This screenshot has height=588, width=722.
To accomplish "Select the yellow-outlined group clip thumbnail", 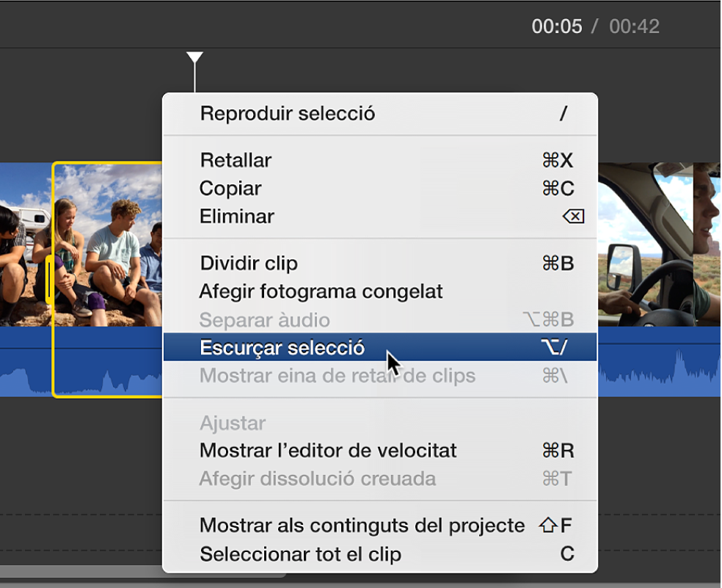I will pyautogui.click(x=106, y=242).
